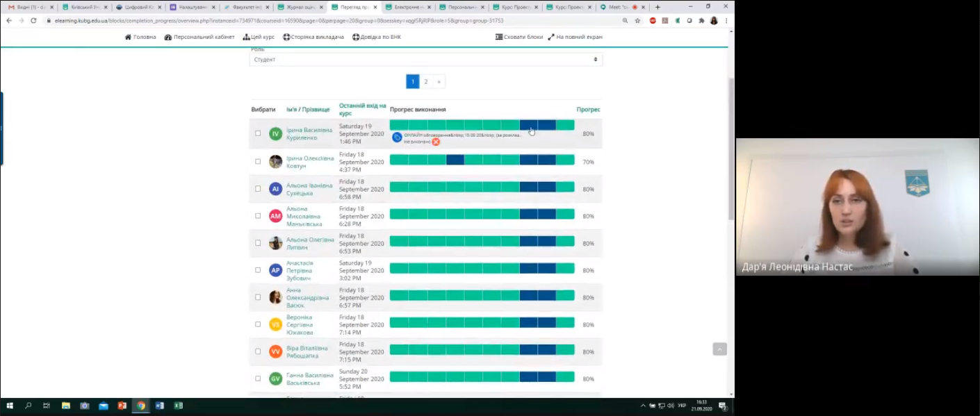Reload the page with the browser refresh icon
This screenshot has width=980, height=416.
(x=33, y=21)
